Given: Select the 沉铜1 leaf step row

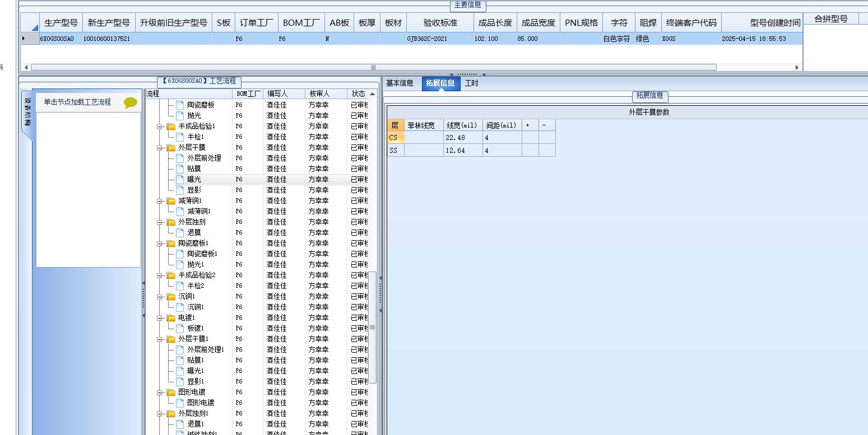Looking at the screenshot, I should tap(196, 307).
